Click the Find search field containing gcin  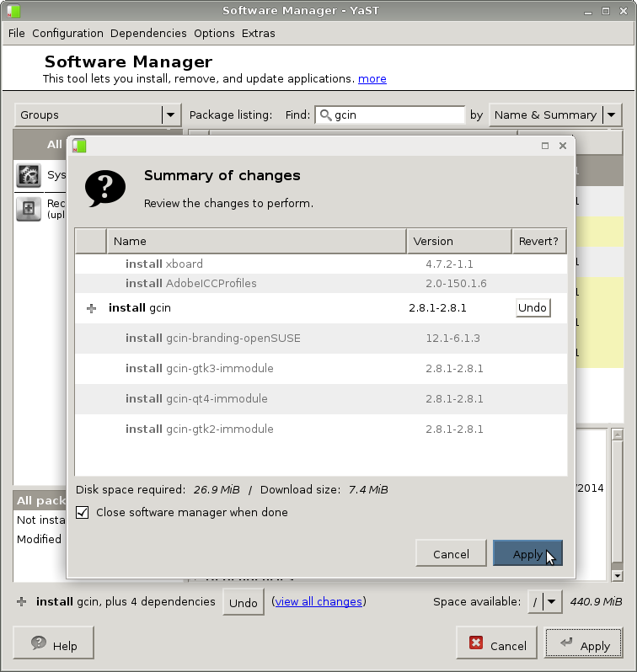coord(389,115)
